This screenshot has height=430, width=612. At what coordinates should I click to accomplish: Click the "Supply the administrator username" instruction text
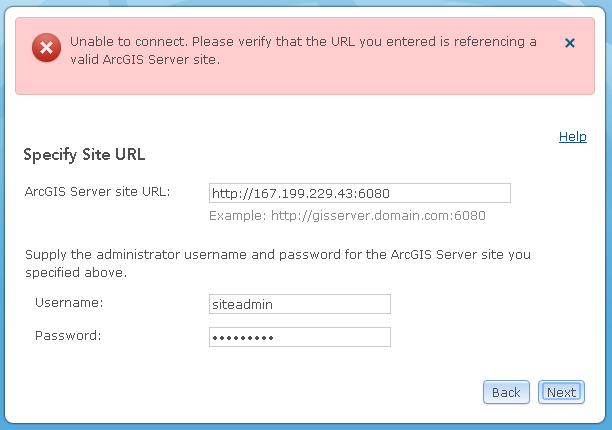click(277, 255)
